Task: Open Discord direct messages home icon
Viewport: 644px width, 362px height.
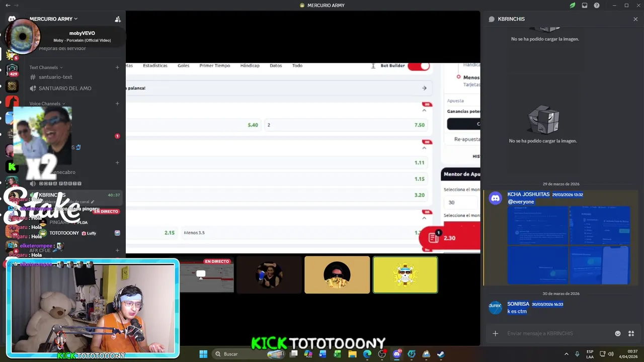Action: pos(12,19)
